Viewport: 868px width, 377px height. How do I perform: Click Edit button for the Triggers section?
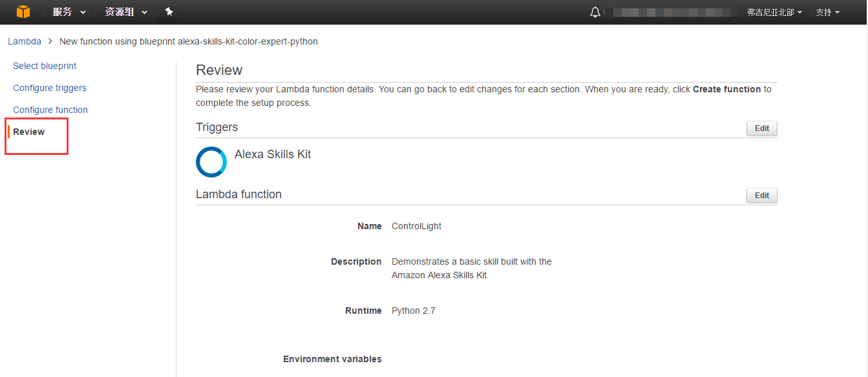[x=761, y=128]
